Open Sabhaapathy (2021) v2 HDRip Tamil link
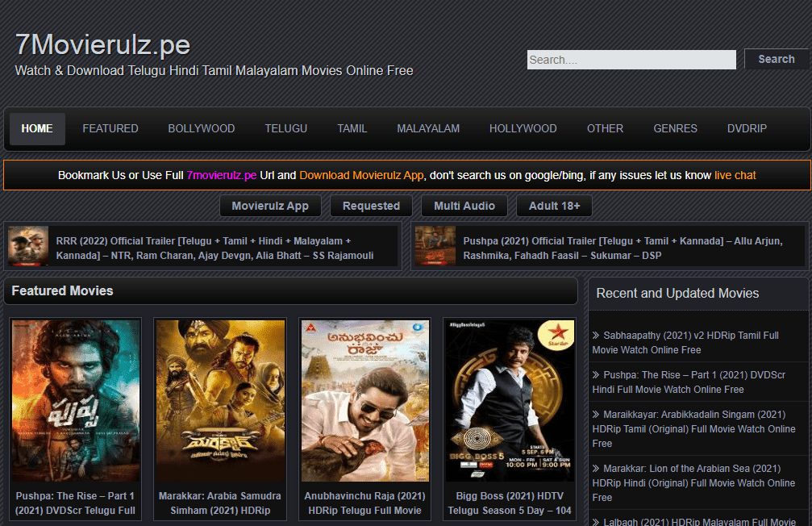Screen dimensions: 812x526 (685, 343)
